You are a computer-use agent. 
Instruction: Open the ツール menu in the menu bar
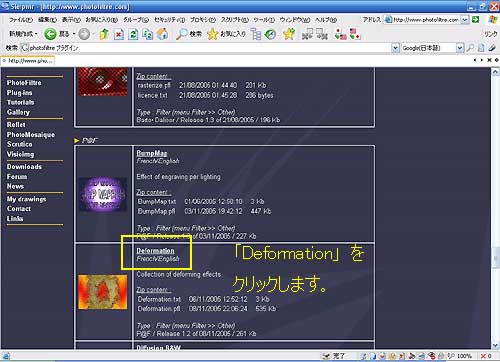[x=264, y=20]
